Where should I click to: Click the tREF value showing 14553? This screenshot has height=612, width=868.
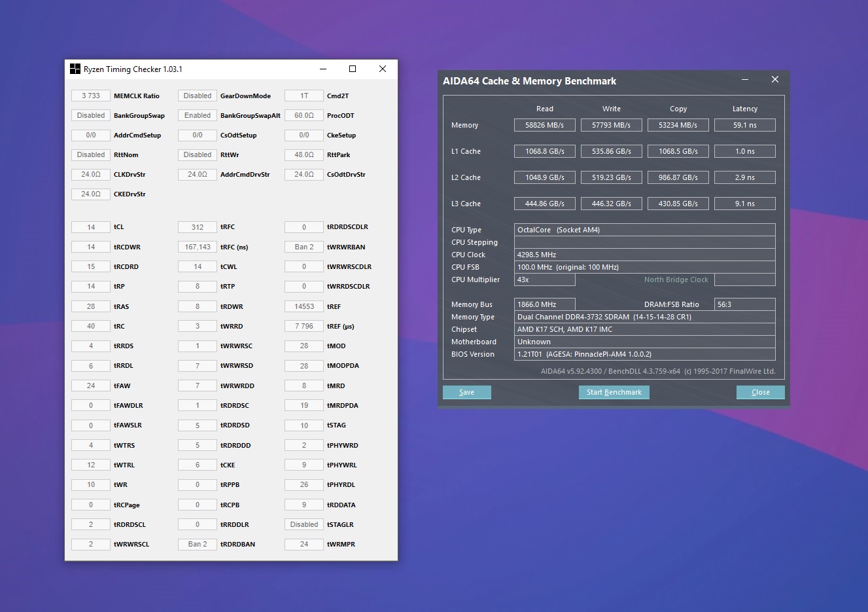304,306
